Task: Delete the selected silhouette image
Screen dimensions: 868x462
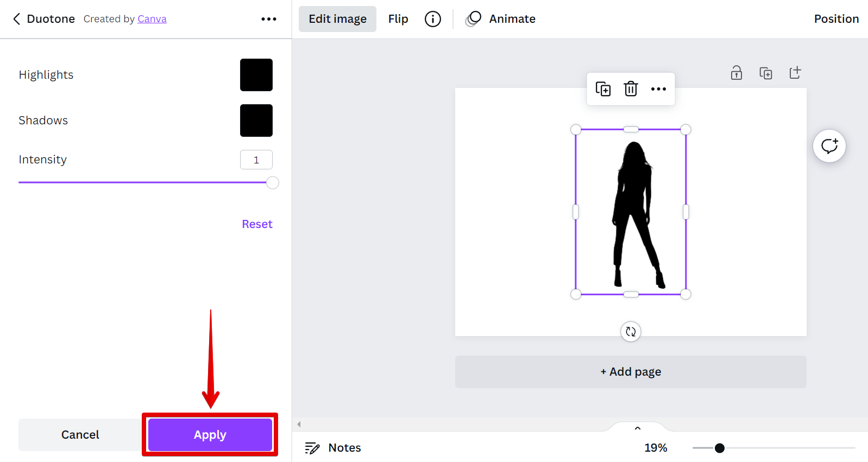Action: tap(631, 89)
